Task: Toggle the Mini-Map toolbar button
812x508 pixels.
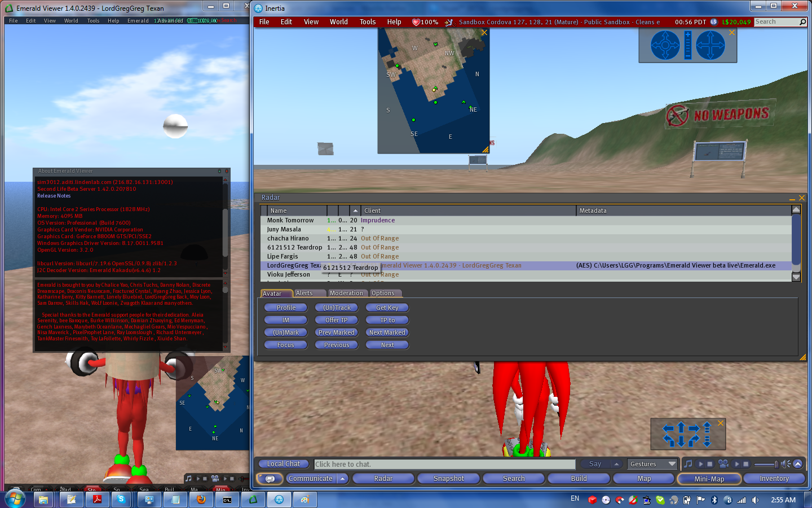Action: point(709,479)
